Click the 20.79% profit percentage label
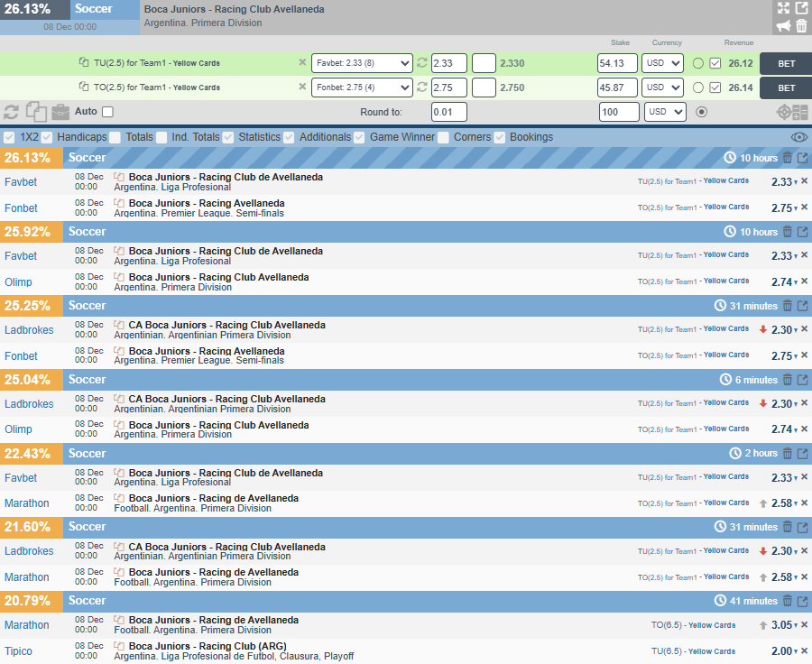 [x=27, y=602]
